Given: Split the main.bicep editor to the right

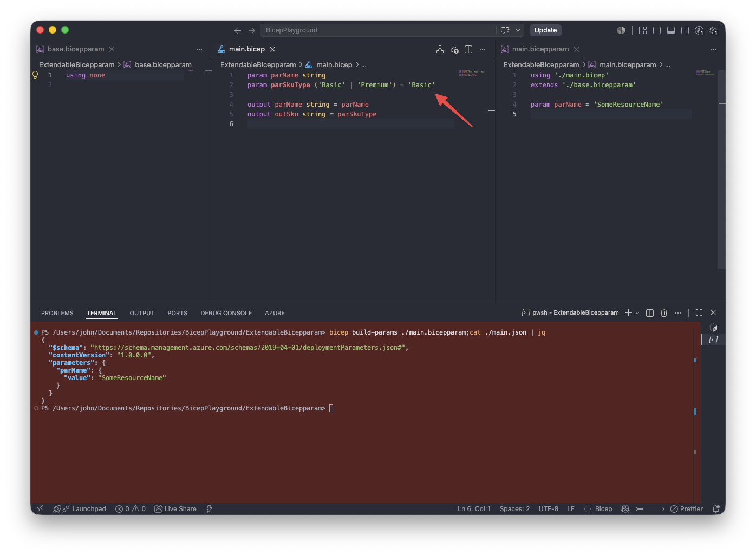Looking at the screenshot, I should pyautogui.click(x=468, y=49).
